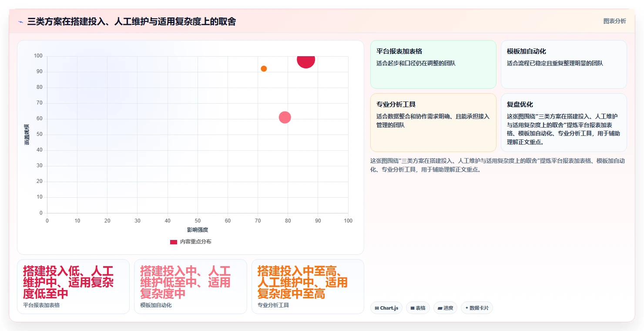
Task: Click the 进度 tag chip
Action: (445, 308)
